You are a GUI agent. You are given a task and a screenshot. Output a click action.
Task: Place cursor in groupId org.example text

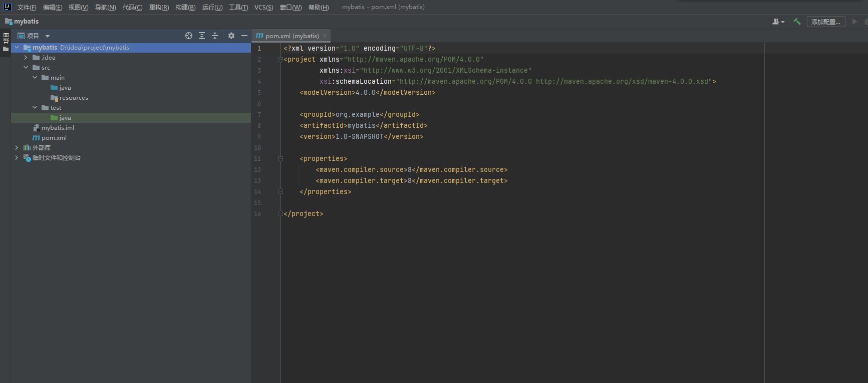pos(358,114)
